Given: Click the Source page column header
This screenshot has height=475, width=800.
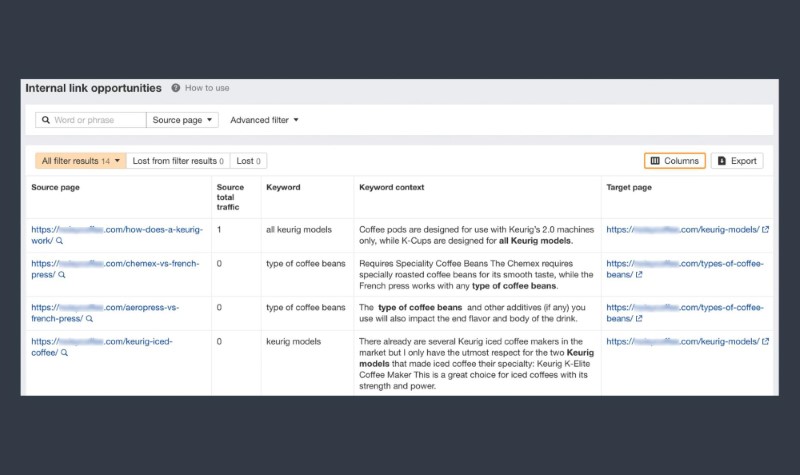Looking at the screenshot, I should [55, 187].
